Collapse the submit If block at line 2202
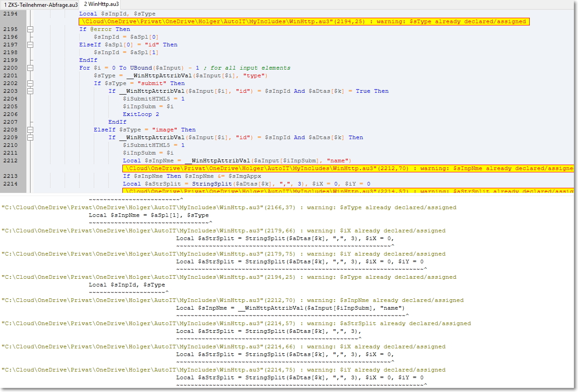Image resolution: width=578 pixels, height=392 pixels. pos(30,83)
